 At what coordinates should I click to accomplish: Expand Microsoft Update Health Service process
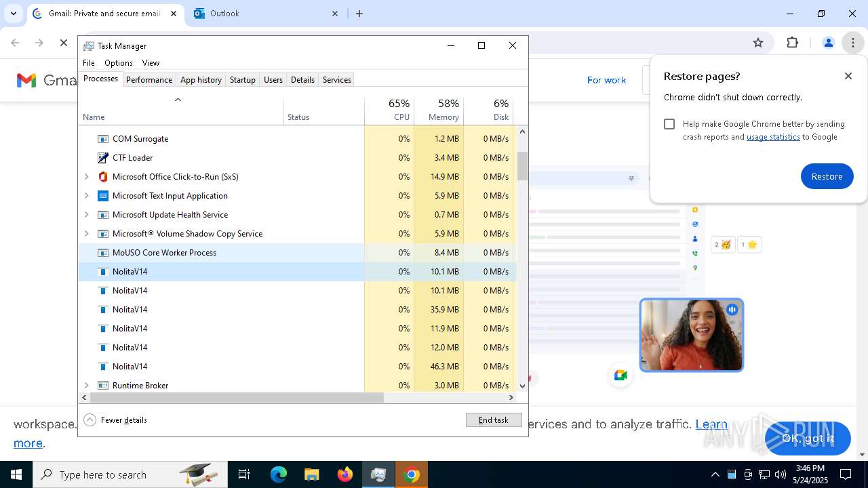click(x=86, y=215)
